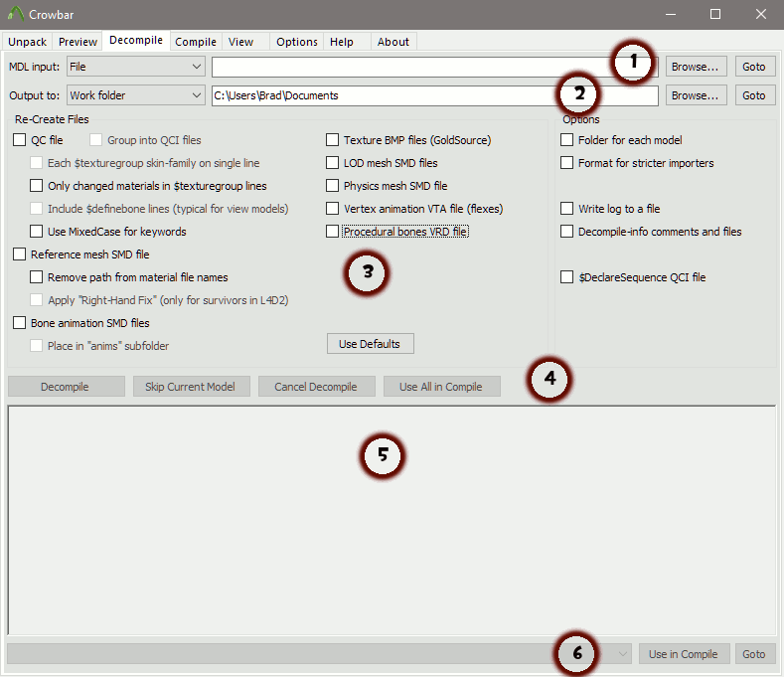Click the MDL input path field
This screenshot has height=677, width=784.
pyautogui.click(x=435, y=67)
